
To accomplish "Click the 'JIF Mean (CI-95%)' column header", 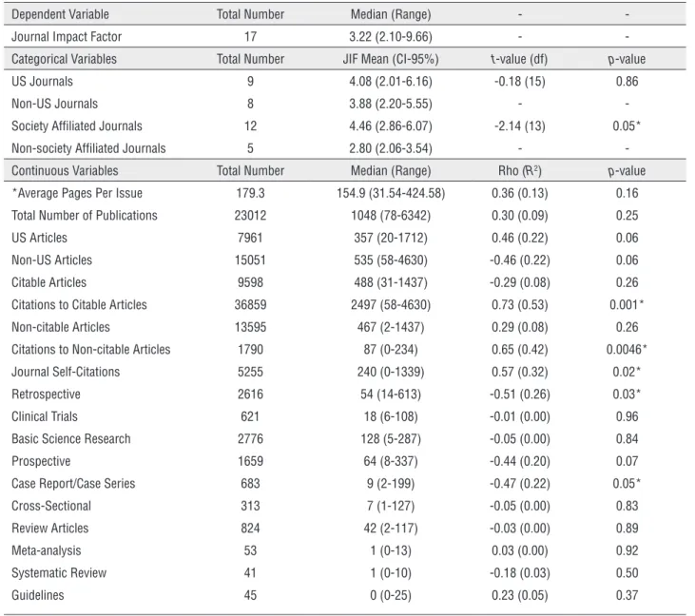I will [391, 59].
